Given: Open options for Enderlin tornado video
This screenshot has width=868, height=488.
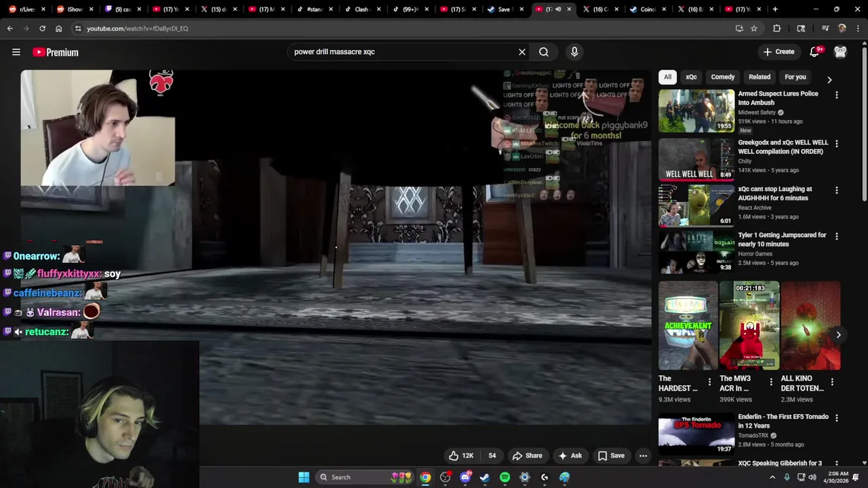Looking at the screenshot, I should coord(837,418).
